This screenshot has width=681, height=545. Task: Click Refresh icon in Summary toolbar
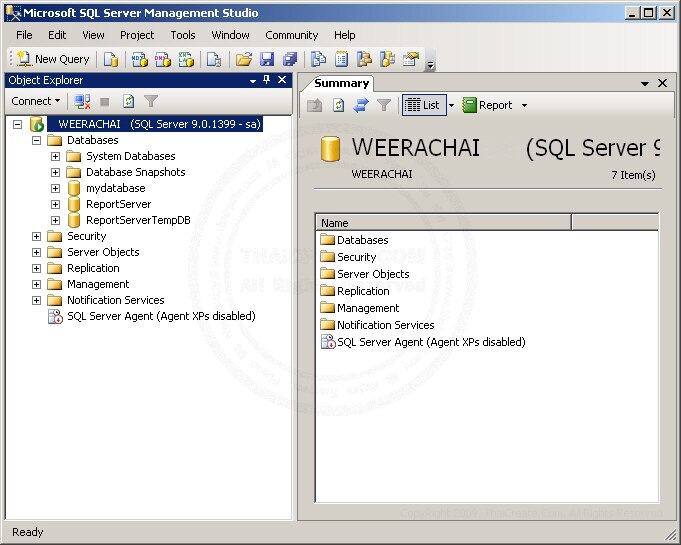point(338,105)
